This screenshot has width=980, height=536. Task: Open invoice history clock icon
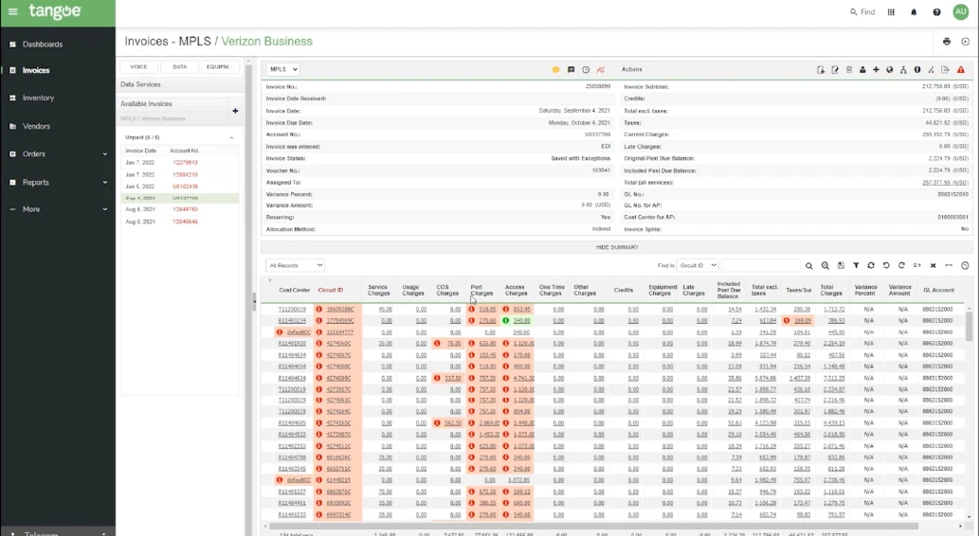click(x=586, y=70)
